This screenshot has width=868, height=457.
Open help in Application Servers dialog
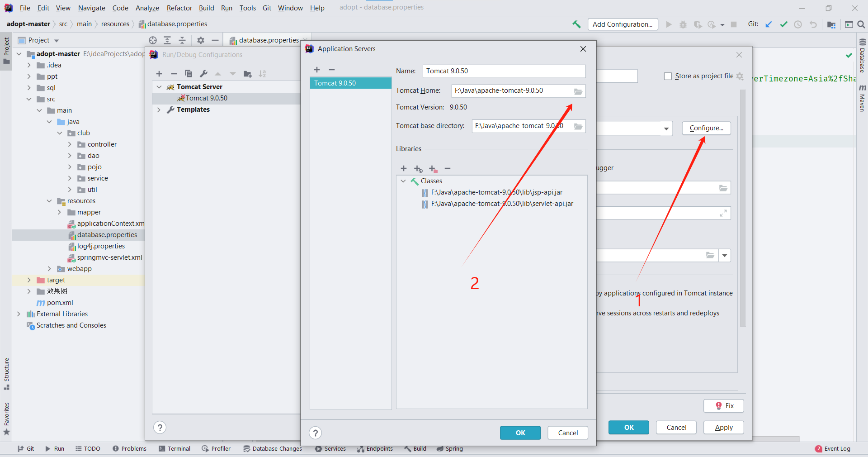[316, 433]
